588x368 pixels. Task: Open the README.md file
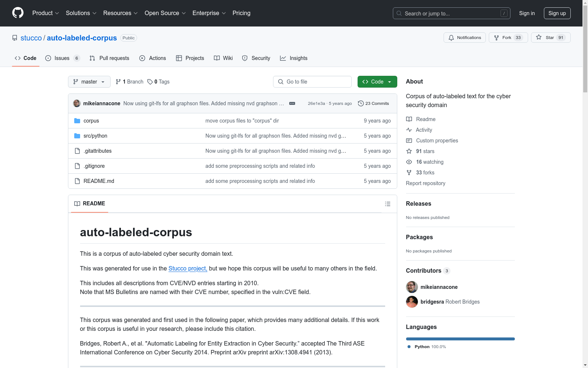click(99, 181)
